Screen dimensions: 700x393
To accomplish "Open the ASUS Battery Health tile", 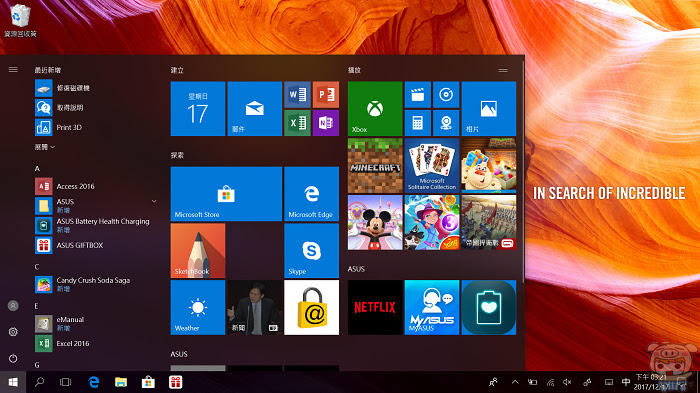I will (x=488, y=307).
